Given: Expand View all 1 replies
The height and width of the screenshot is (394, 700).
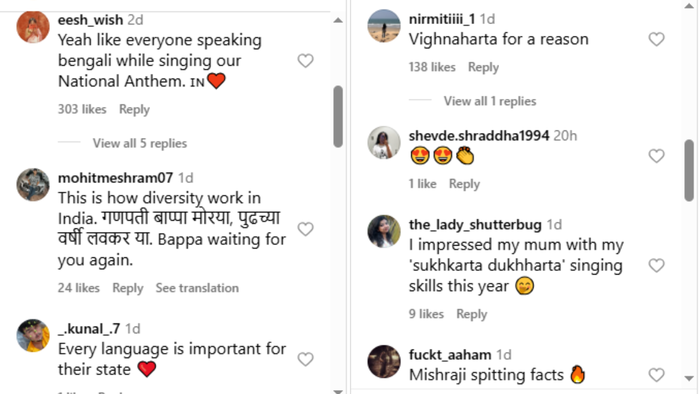Looking at the screenshot, I should 490,101.
